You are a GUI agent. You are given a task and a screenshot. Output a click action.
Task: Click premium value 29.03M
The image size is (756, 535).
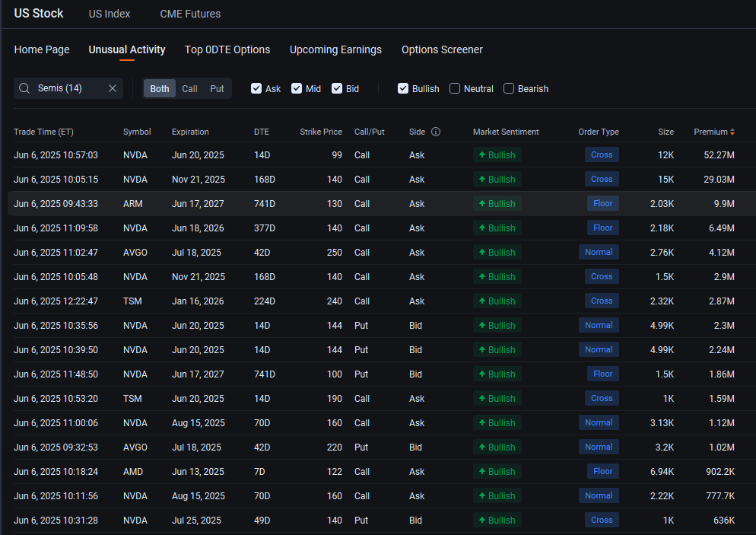pyautogui.click(x=719, y=180)
